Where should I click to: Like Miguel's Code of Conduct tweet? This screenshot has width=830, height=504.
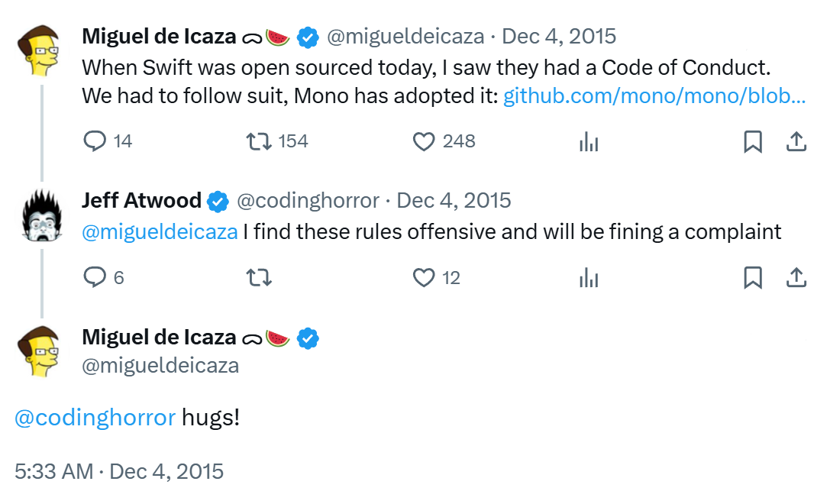[426, 141]
